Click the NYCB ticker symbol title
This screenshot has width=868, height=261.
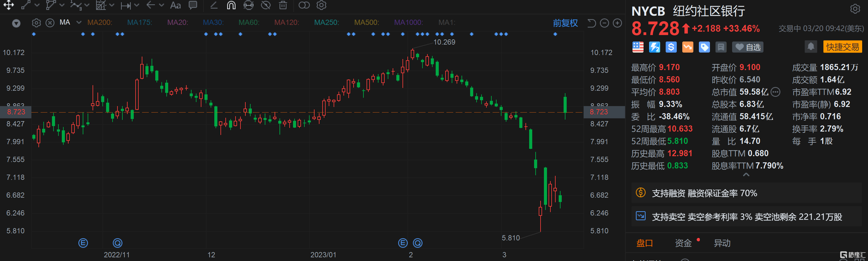[648, 11]
